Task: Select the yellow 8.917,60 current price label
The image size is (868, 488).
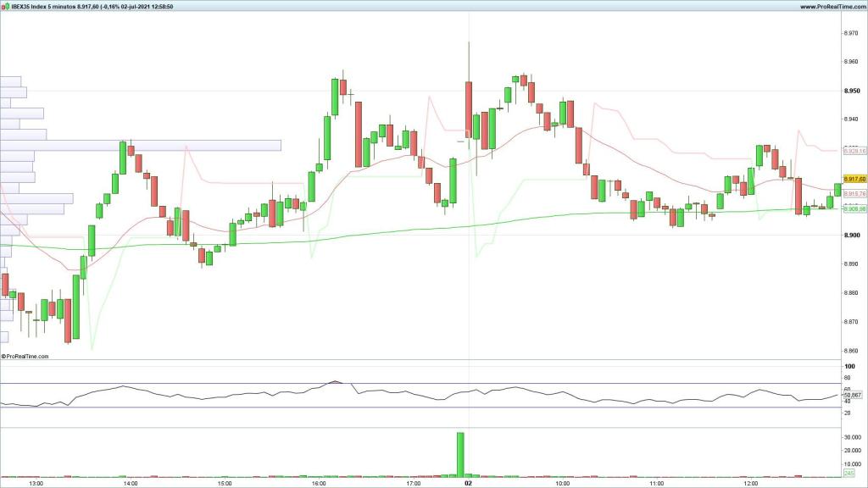Action: (x=854, y=180)
